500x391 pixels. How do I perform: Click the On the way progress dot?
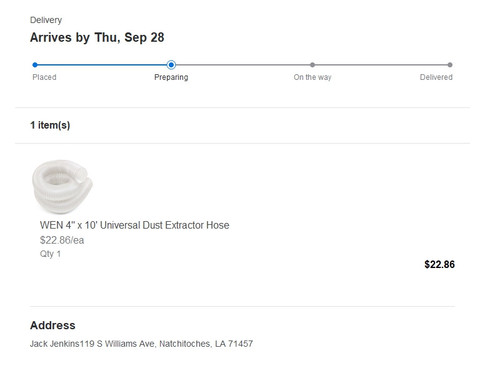[312, 65]
